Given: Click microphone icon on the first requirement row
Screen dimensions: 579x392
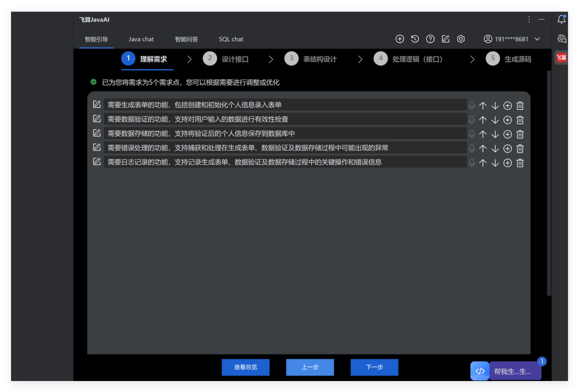Looking at the screenshot, I should point(472,106).
